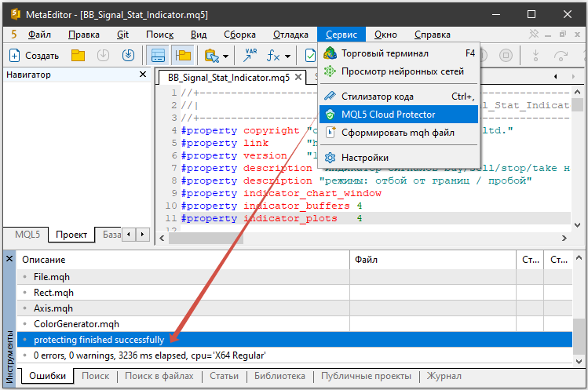Click editor horizontal scrollbar left arrow

tap(162, 238)
